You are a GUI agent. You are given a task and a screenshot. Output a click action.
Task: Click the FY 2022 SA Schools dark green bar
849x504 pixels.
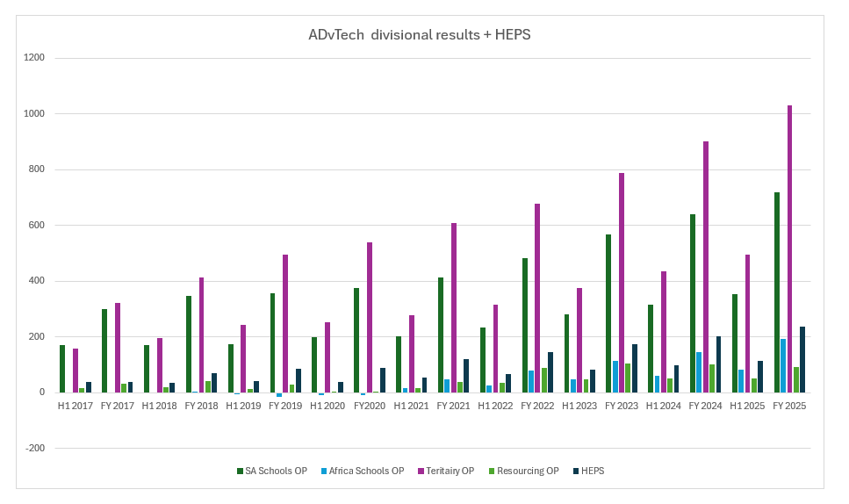525,326
